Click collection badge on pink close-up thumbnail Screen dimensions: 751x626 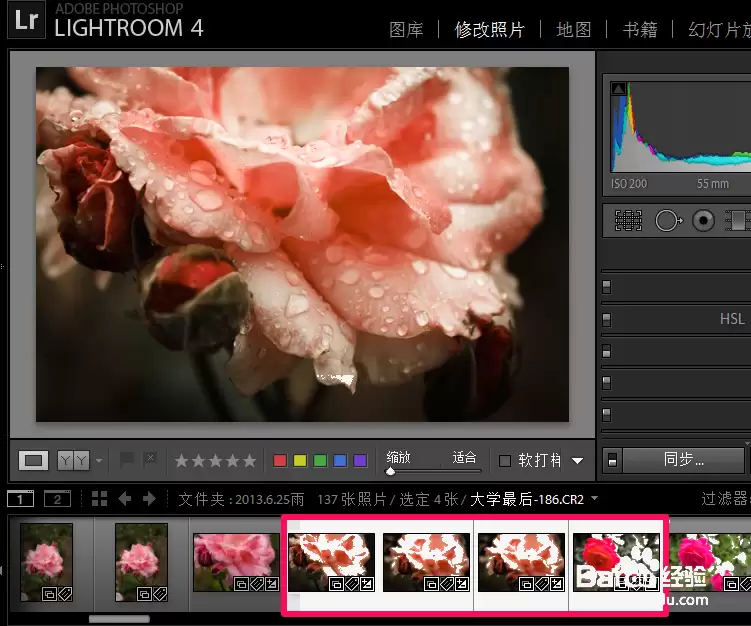(241, 584)
